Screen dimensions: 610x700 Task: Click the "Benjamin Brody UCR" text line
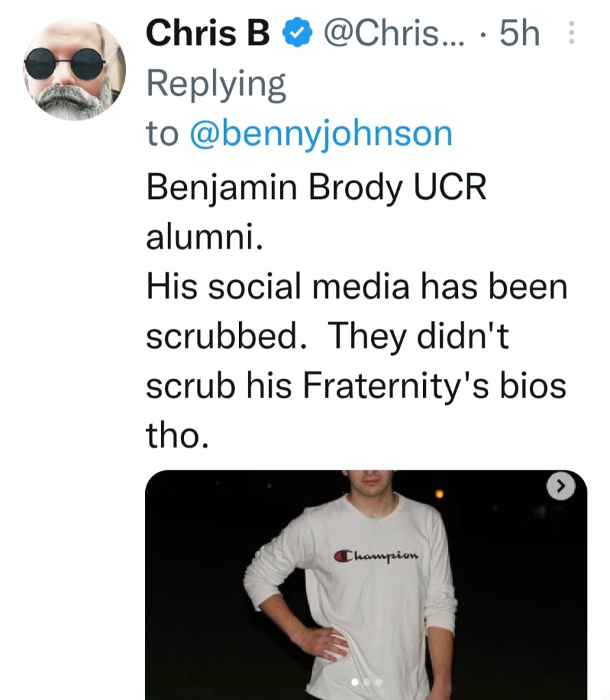pyautogui.click(x=316, y=188)
